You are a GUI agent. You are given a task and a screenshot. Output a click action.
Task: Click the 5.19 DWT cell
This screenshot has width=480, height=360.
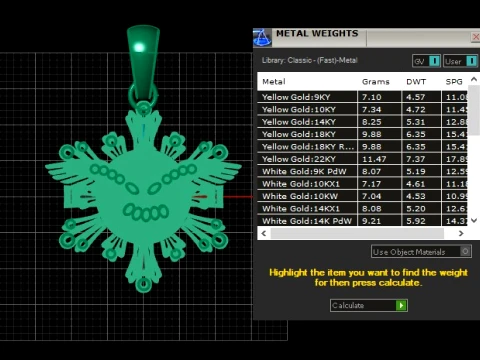pyautogui.click(x=421, y=171)
